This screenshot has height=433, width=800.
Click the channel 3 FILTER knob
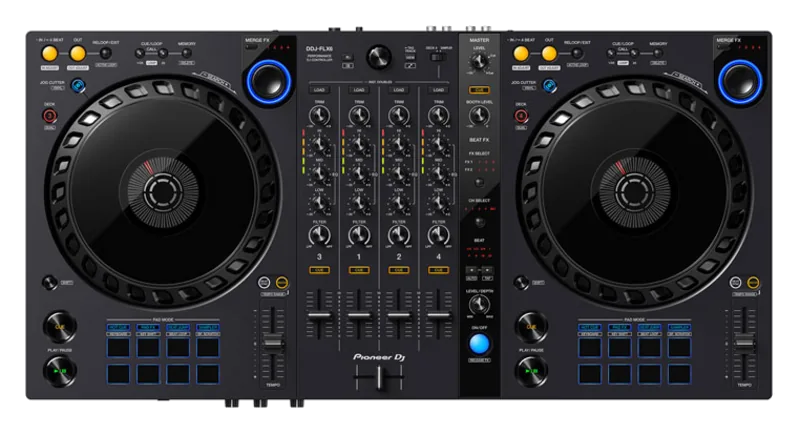tap(319, 235)
